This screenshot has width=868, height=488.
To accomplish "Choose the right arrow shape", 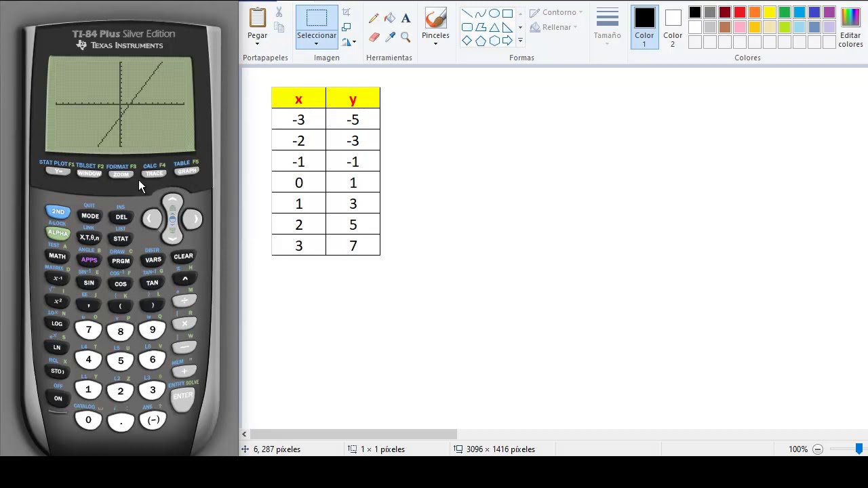I will tap(507, 41).
